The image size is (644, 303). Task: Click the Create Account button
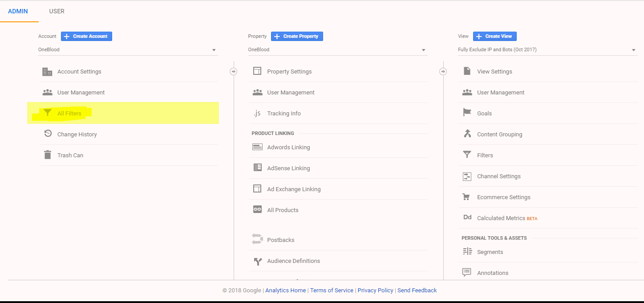click(86, 36)
